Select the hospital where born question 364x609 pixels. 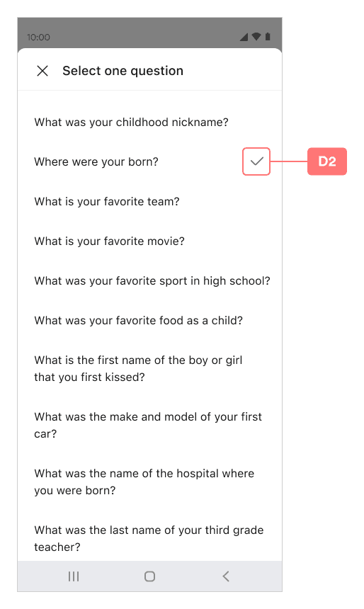[149, 482]
